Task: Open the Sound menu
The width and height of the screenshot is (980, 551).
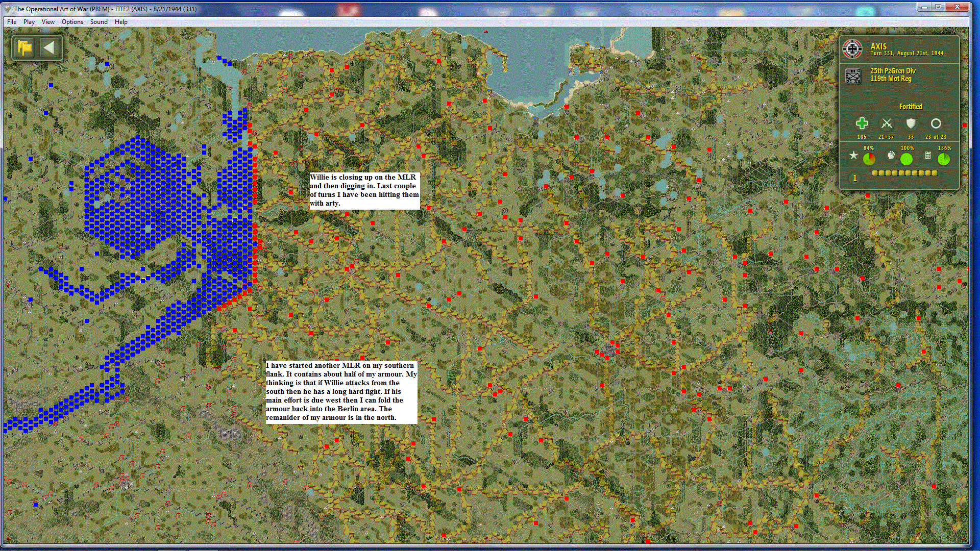Action: [99, 22]
